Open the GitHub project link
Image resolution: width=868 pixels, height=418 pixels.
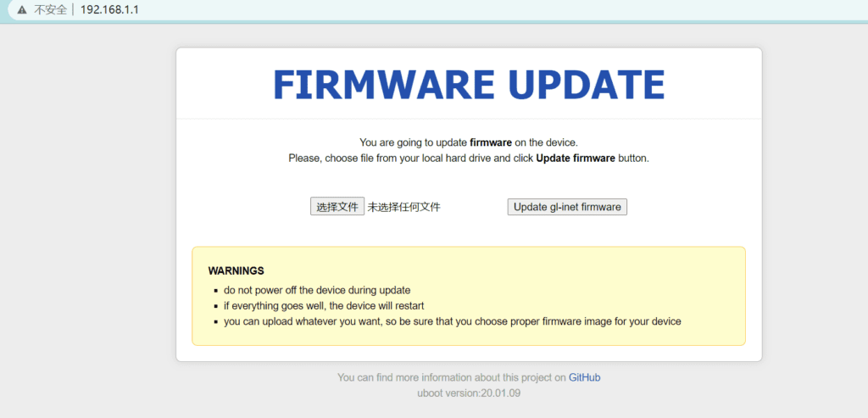point(584,377)
